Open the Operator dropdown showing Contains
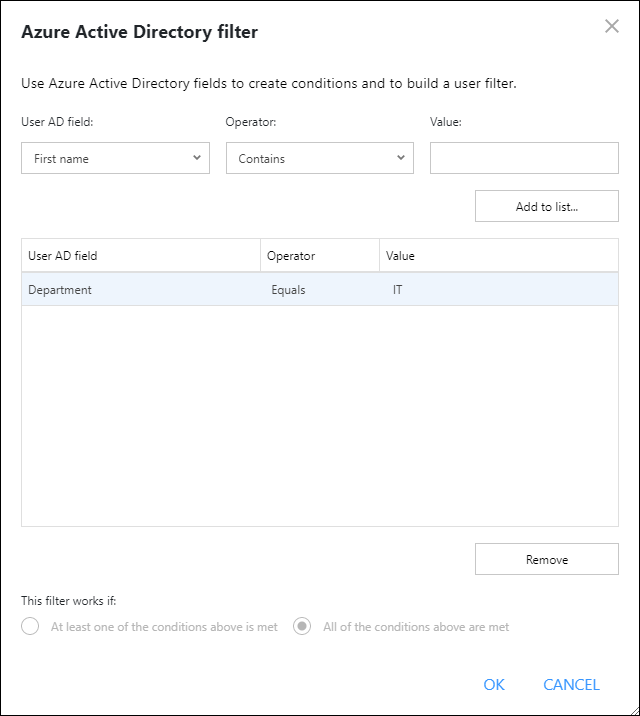This screenshot has width=640, height=716. pos(320,158)
